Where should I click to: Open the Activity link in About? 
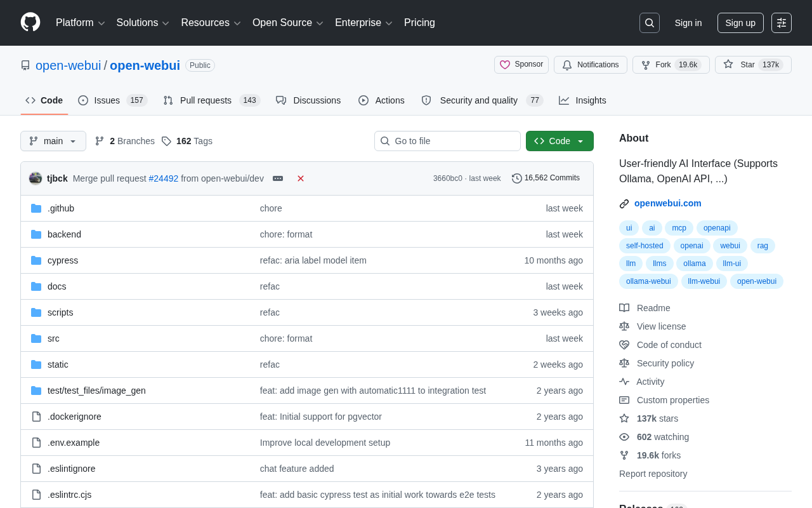point(642,382)
